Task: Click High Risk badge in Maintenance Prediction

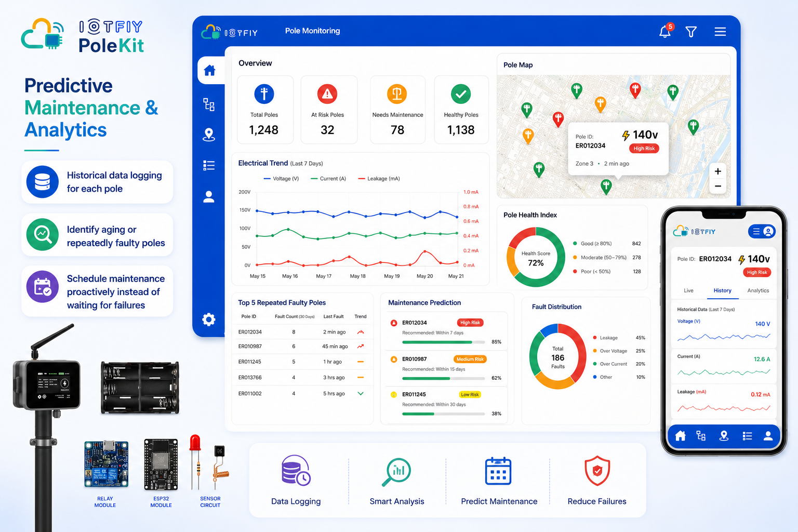Action: tap(470, 323)
